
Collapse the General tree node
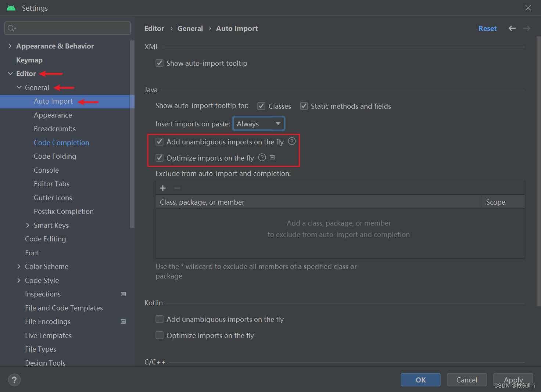19,87
